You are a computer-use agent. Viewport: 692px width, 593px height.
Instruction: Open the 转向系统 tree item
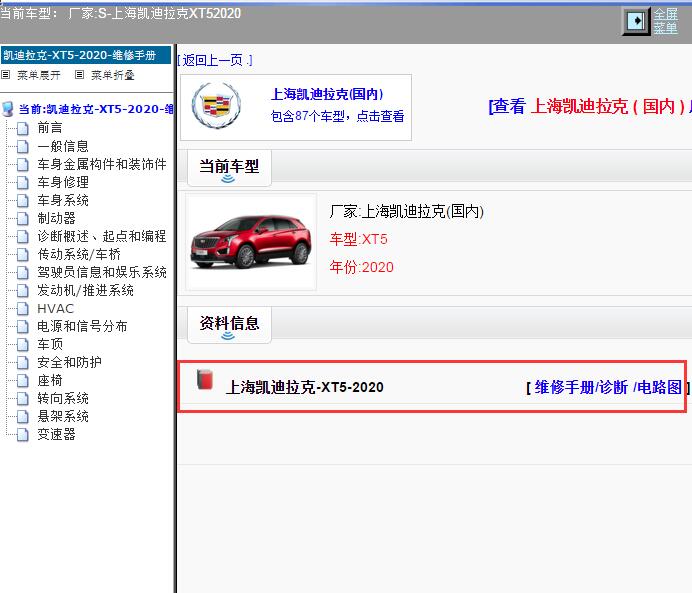(63, 398)
